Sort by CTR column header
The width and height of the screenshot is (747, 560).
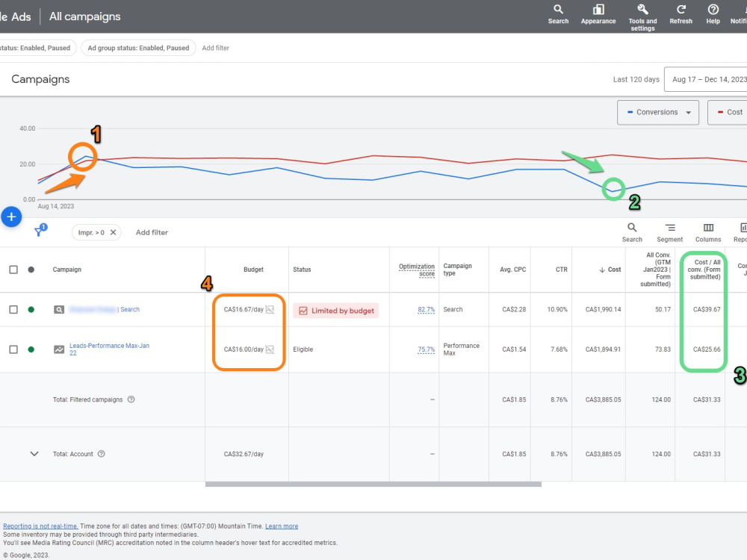[x=561, y=270]
